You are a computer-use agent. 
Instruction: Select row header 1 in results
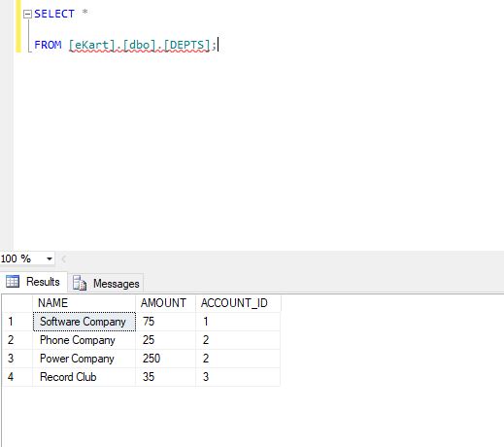pos(17,322)
